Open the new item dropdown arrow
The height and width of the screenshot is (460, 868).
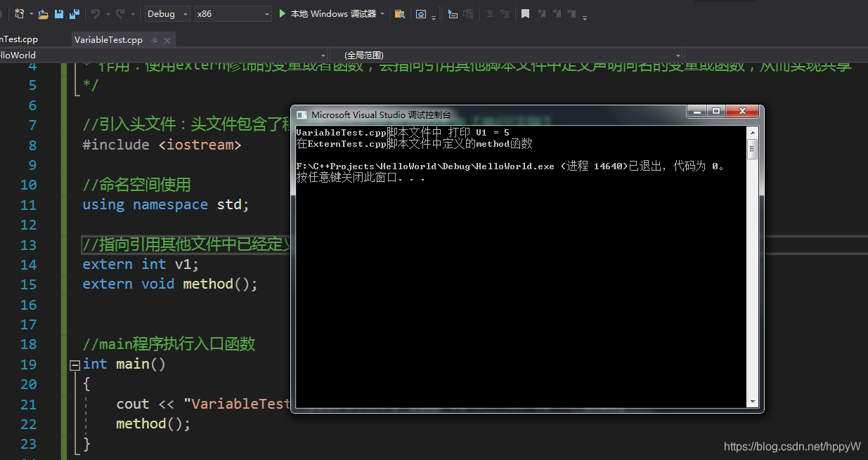32,14
